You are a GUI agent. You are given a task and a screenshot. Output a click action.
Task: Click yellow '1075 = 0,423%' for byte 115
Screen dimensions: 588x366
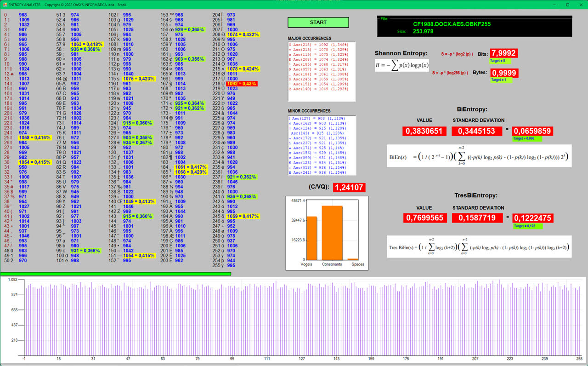[139, 79]
